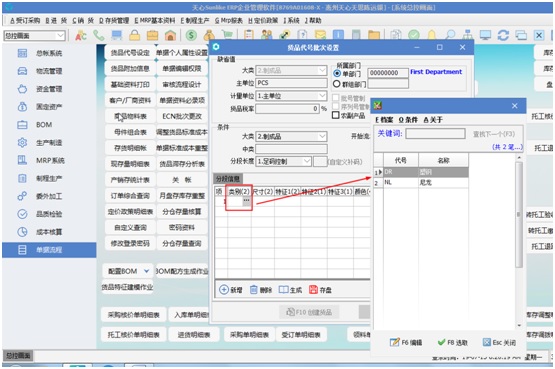Click the green dollar coin toolbar icon
Viewport: 555px width, 369px height.
coord(191,35)
